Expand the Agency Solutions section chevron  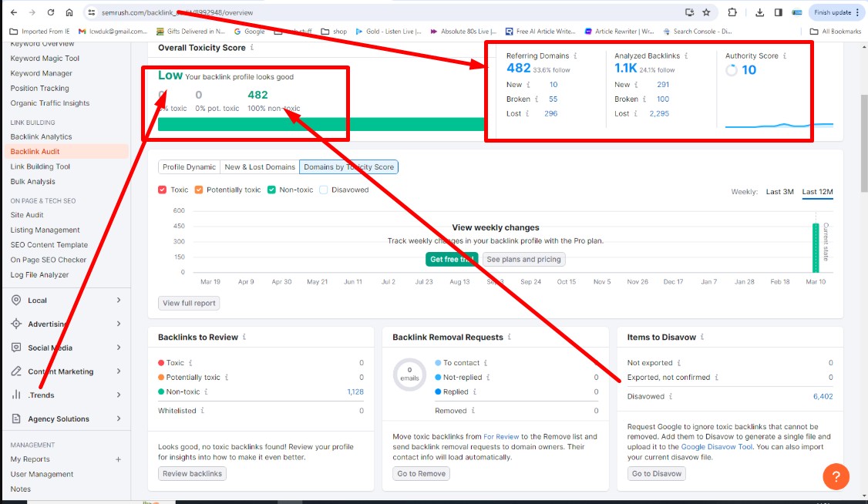click(x=119, y=418)
